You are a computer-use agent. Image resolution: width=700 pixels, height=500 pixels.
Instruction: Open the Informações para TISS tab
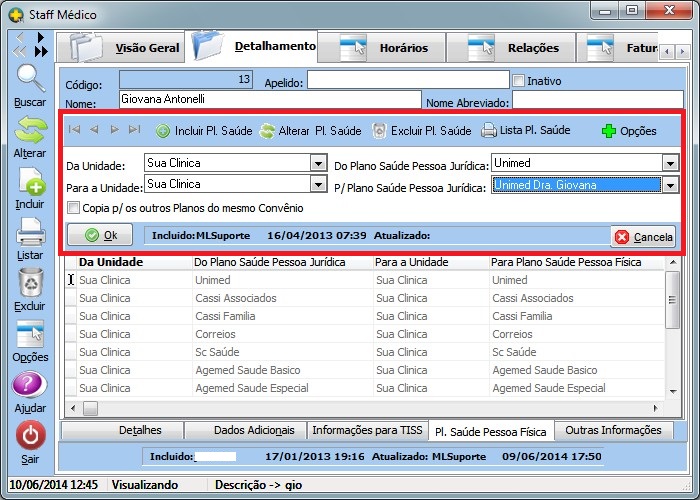[367, 431]
